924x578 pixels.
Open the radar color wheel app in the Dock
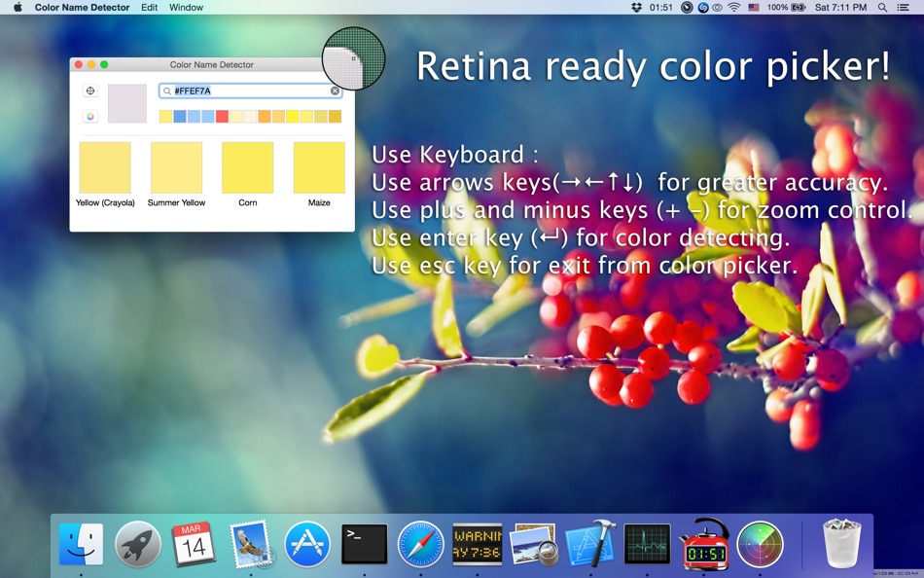coord(761,544)
